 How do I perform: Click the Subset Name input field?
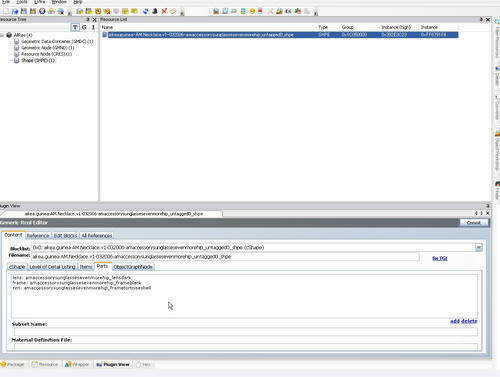pos(246,332)
